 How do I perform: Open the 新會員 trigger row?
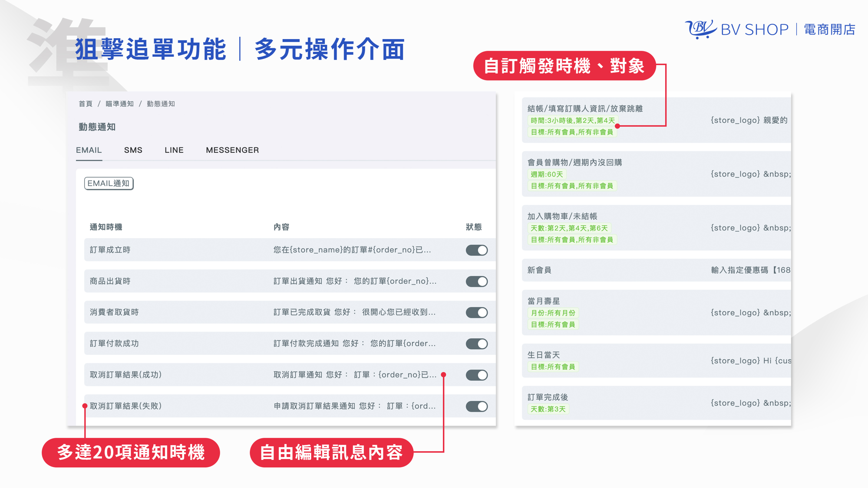click(657, 270)
